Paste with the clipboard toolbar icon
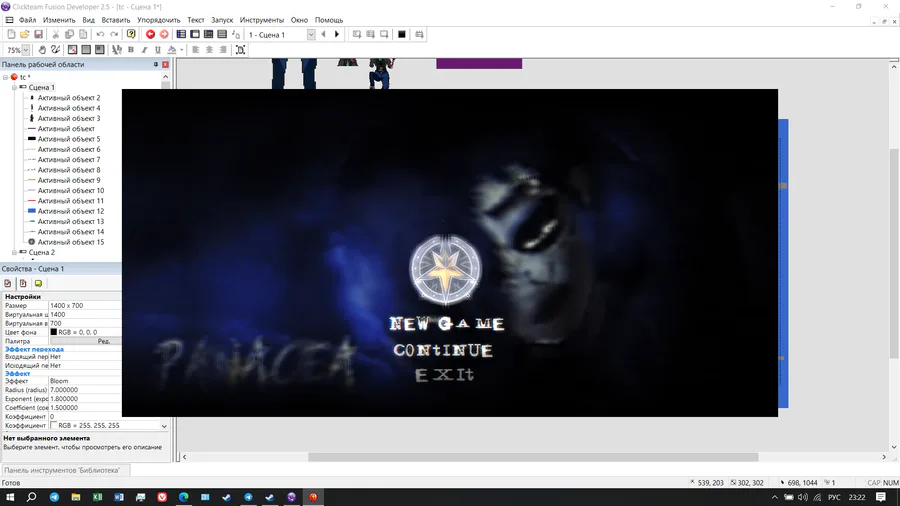Screen dimensions: 900x506 pos(83,34)
